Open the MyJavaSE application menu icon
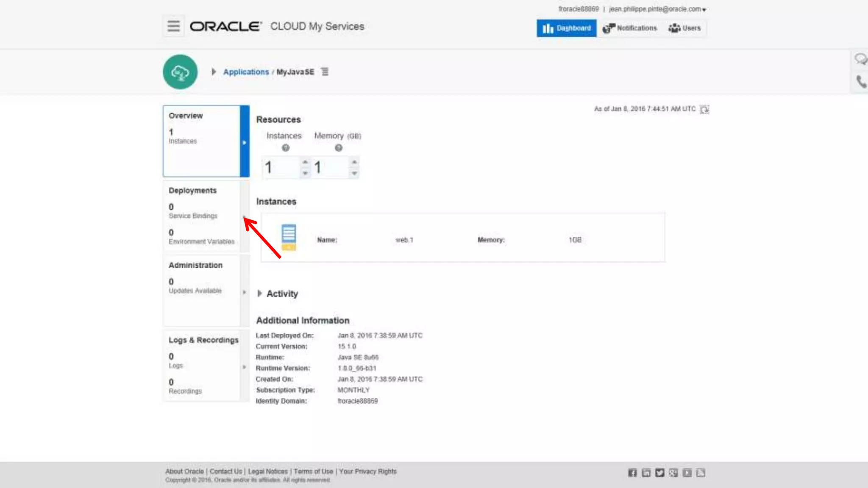The image size is (868, 488). click(325, 72)
